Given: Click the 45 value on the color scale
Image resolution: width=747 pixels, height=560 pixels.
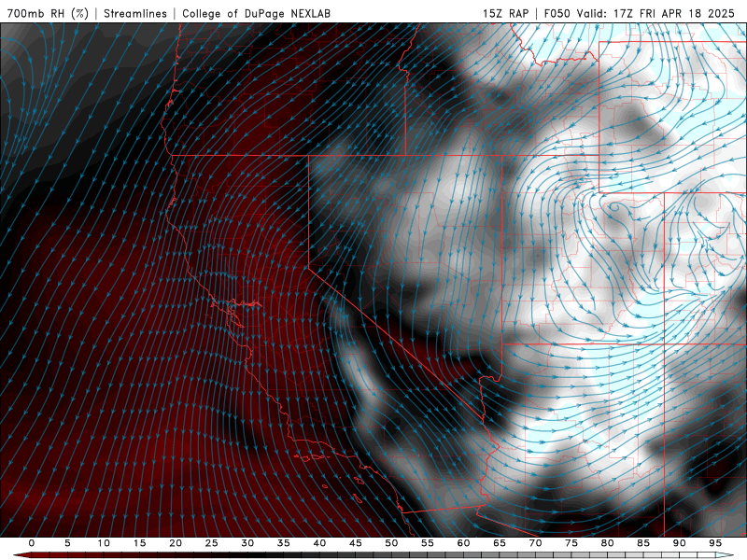Looking at the screenshot, I should pos(356,543).
